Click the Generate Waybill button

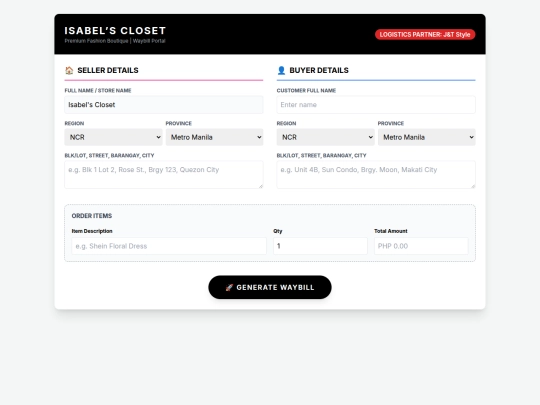pos(270,287)
